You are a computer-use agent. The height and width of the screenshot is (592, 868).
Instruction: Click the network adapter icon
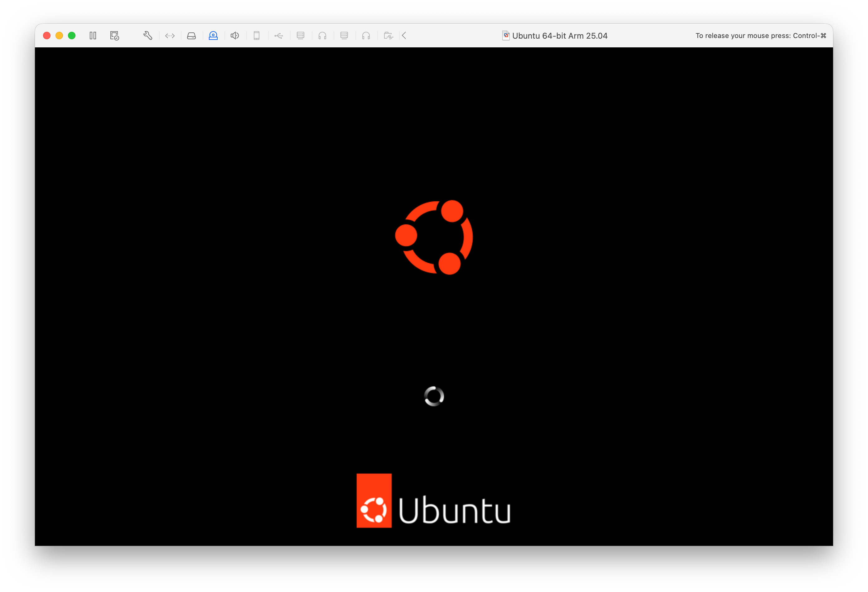pyautogui.click(x=170, y=36)
